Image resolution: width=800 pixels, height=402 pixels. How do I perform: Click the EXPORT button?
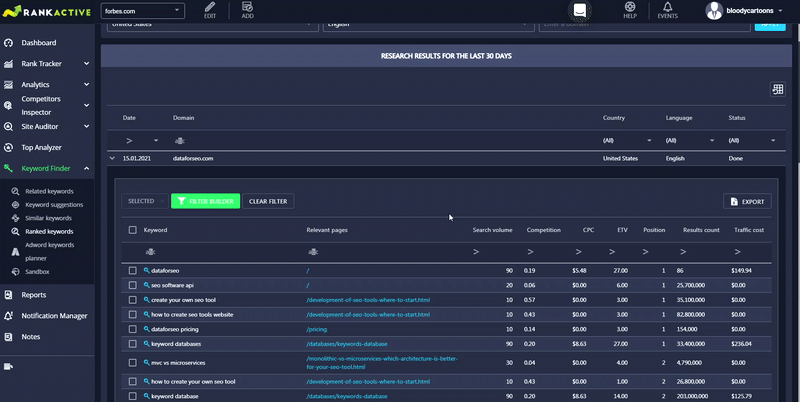[747, 202]
